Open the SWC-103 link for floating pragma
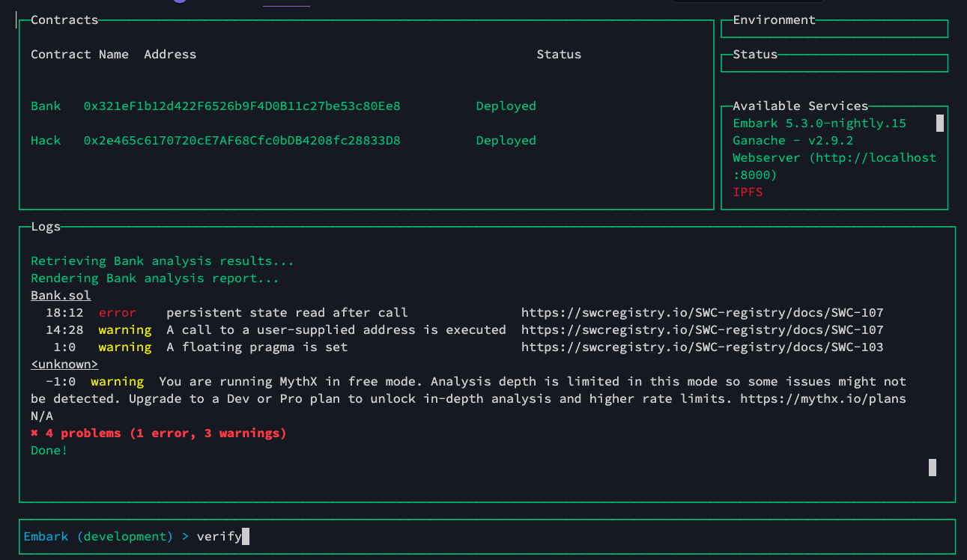The height and width of the screenshot is (560, 967). click(x=703, y=347)
